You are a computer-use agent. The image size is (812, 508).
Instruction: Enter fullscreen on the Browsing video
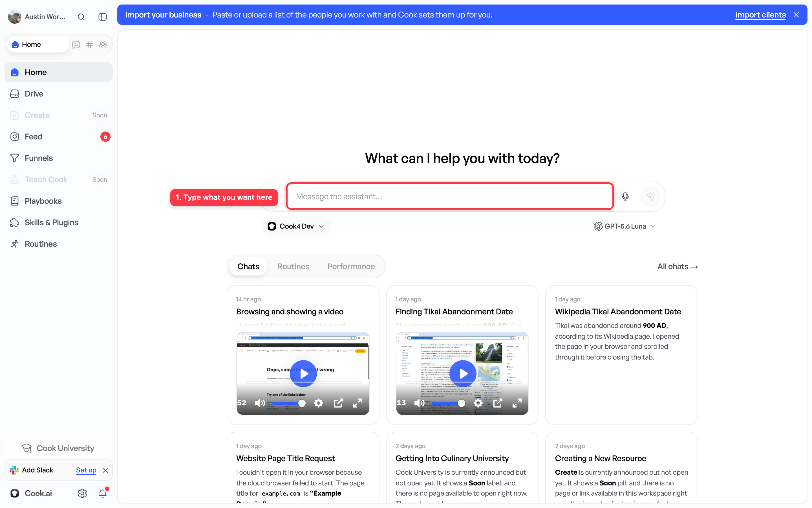coord(358,403)
